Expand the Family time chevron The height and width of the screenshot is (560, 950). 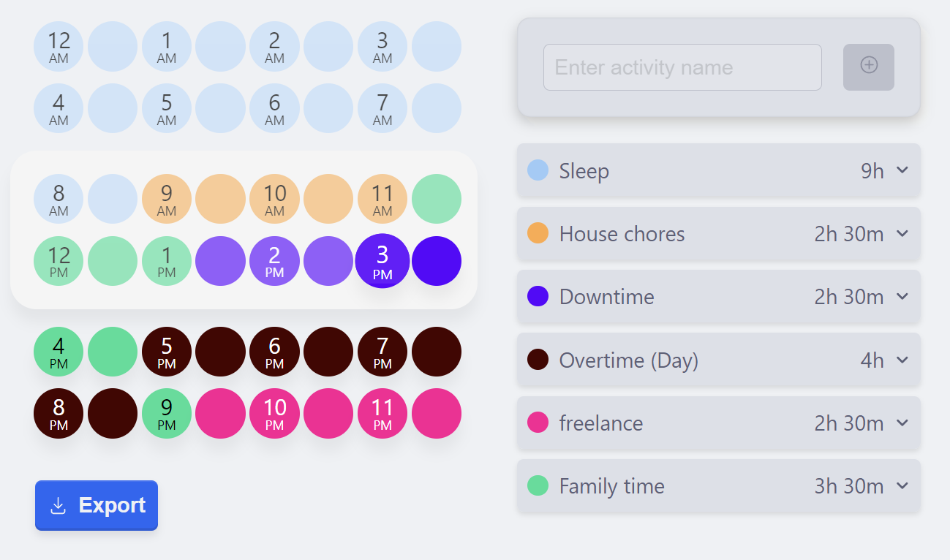click(x=902, y=485)
